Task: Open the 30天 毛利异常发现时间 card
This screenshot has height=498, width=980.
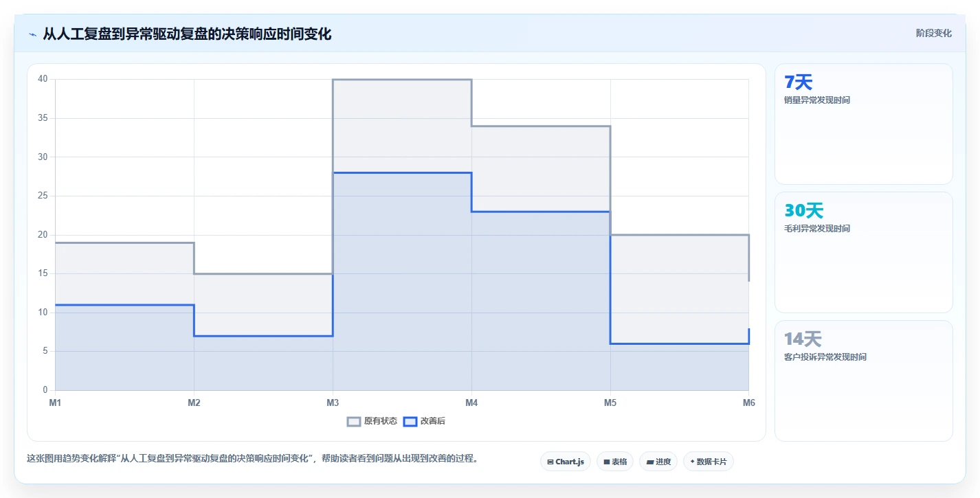Action: 864,253
